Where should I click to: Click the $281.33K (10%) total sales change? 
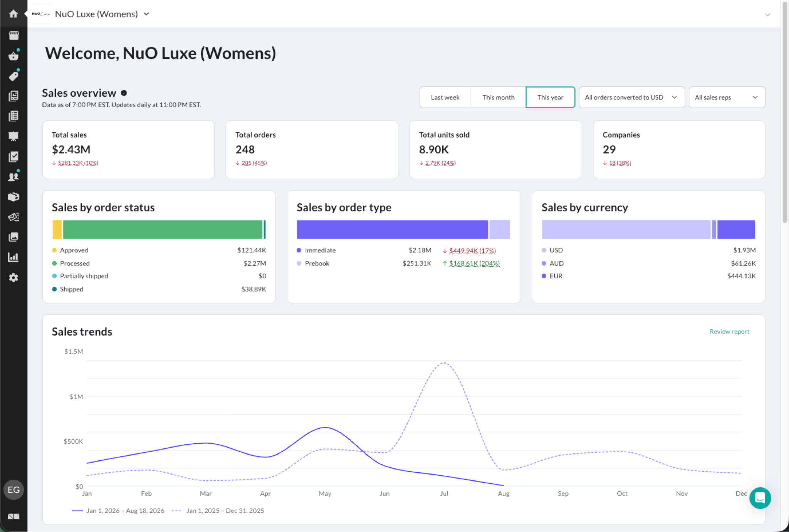(78, 163)
